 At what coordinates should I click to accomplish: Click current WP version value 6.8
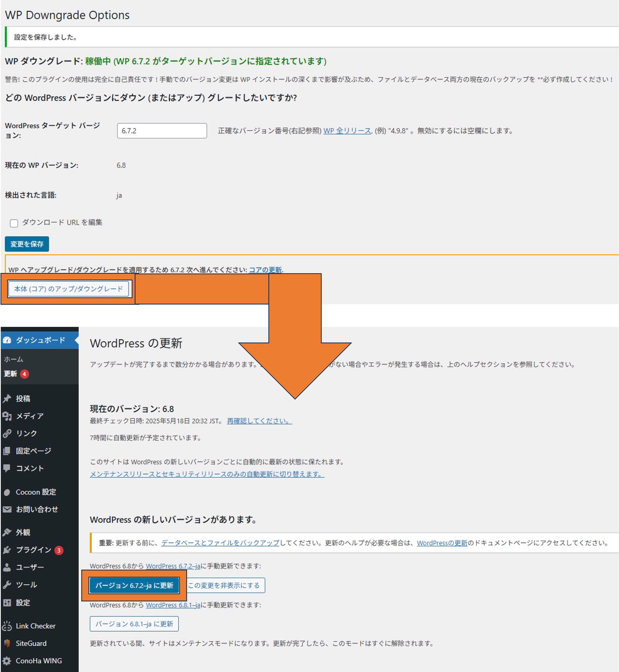[121, 165]
